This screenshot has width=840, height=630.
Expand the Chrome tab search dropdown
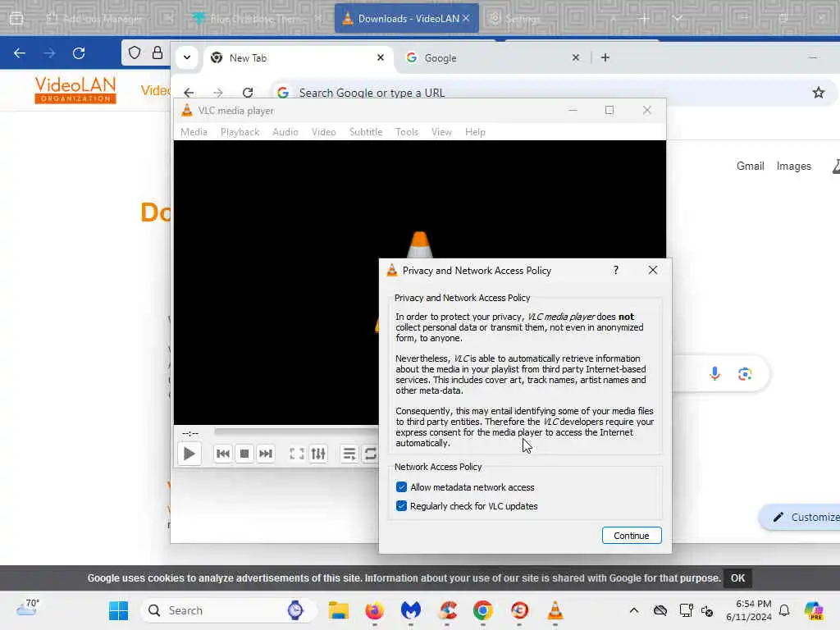point(187,57)
